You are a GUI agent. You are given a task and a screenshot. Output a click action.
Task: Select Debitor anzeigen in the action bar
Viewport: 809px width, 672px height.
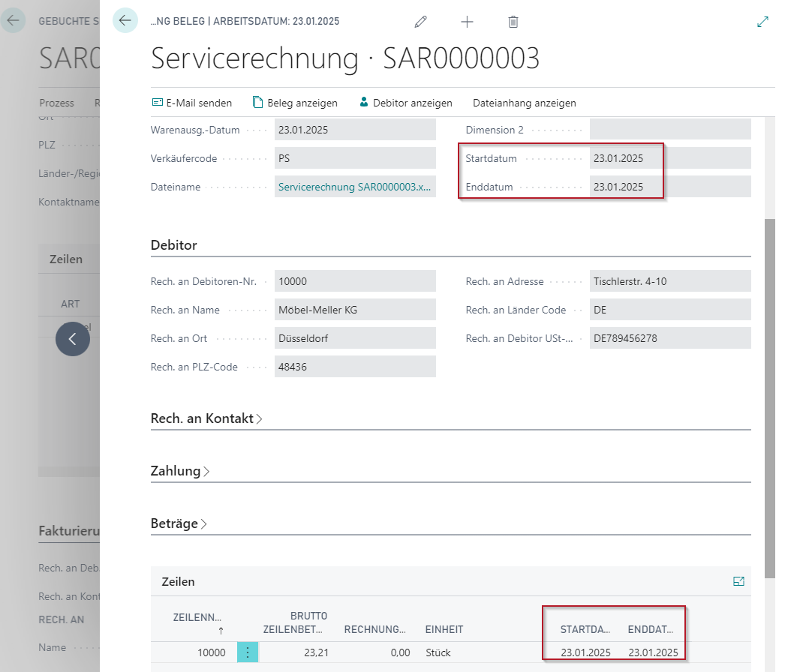[406, 103]
